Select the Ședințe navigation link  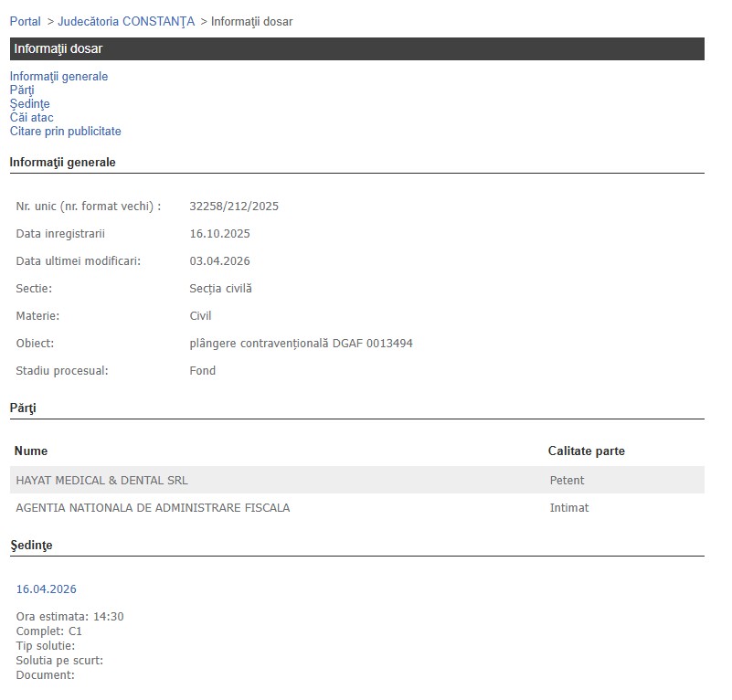click(x=29, y=104)
